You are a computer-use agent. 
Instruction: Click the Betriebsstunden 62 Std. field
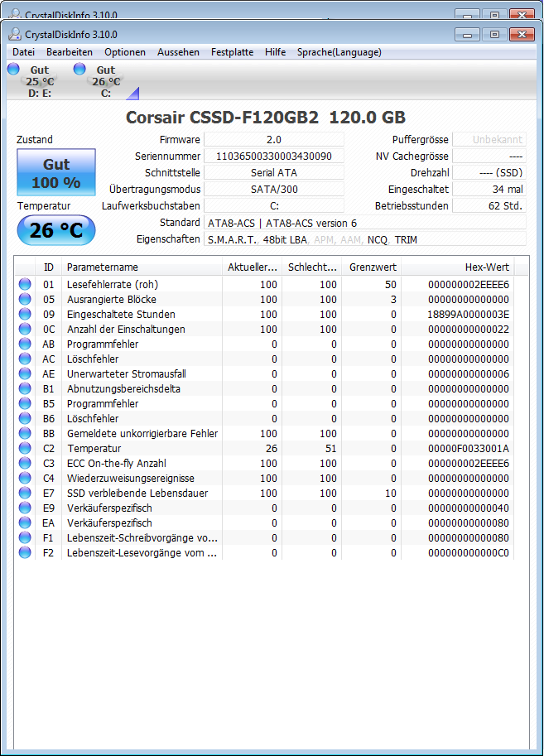point(489,206)
